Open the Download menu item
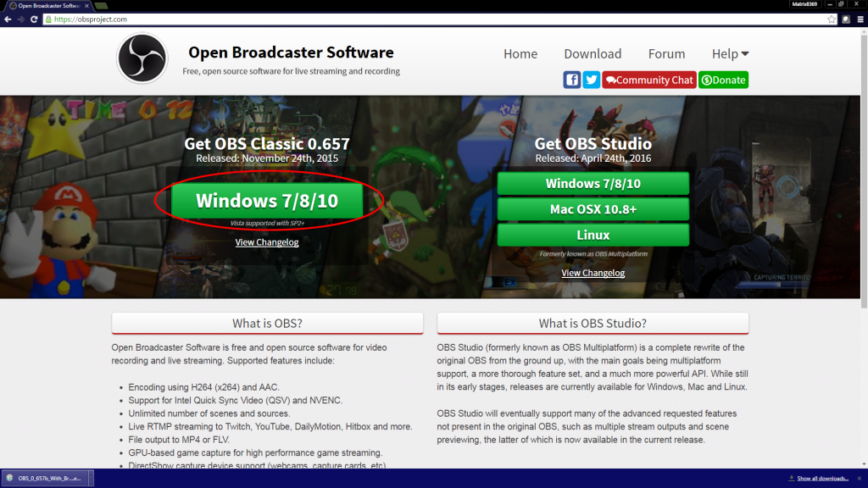 (593, 53)
